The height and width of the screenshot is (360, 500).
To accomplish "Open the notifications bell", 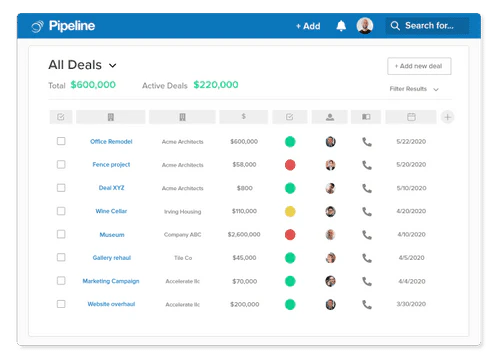I will tap(341, 26).
